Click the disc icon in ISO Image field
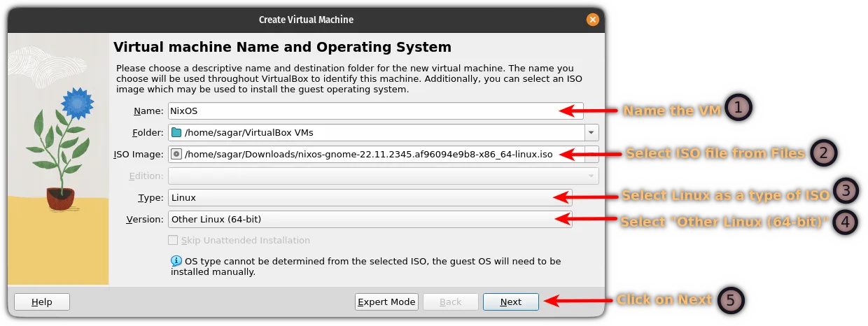868x326 pixels. point(176,154)
